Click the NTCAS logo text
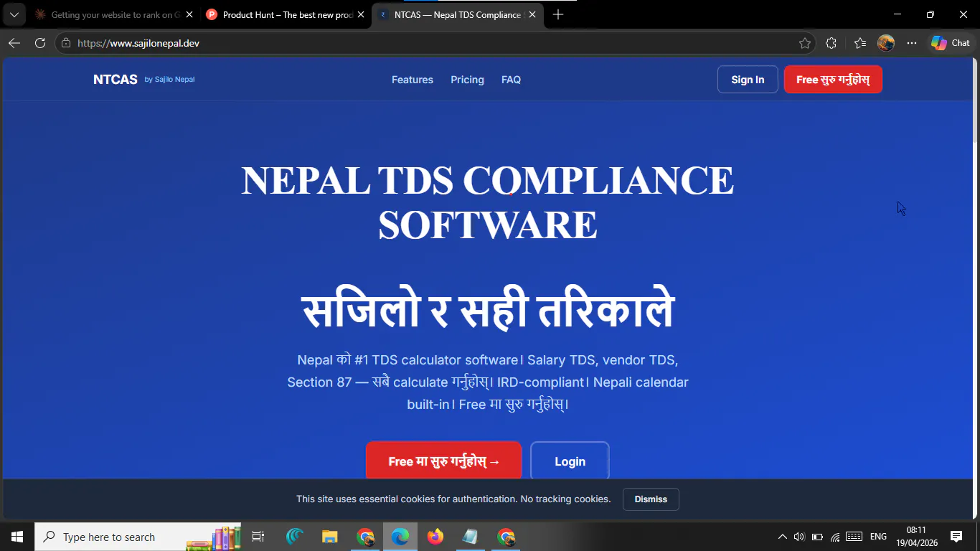Image resolution: width=980 pixels, height=551 pixels. click(116, 80)
